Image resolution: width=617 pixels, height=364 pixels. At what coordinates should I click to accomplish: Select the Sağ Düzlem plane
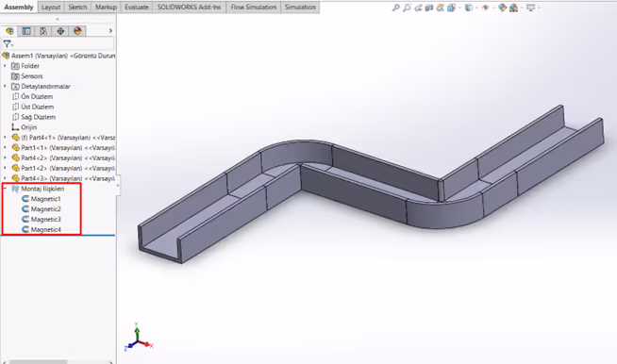38,117
